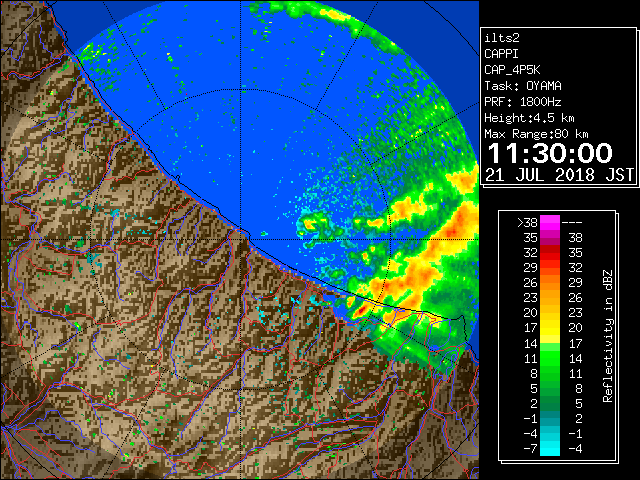Pick the bright green 11–14 dBZ band

[x=550, y=358]
